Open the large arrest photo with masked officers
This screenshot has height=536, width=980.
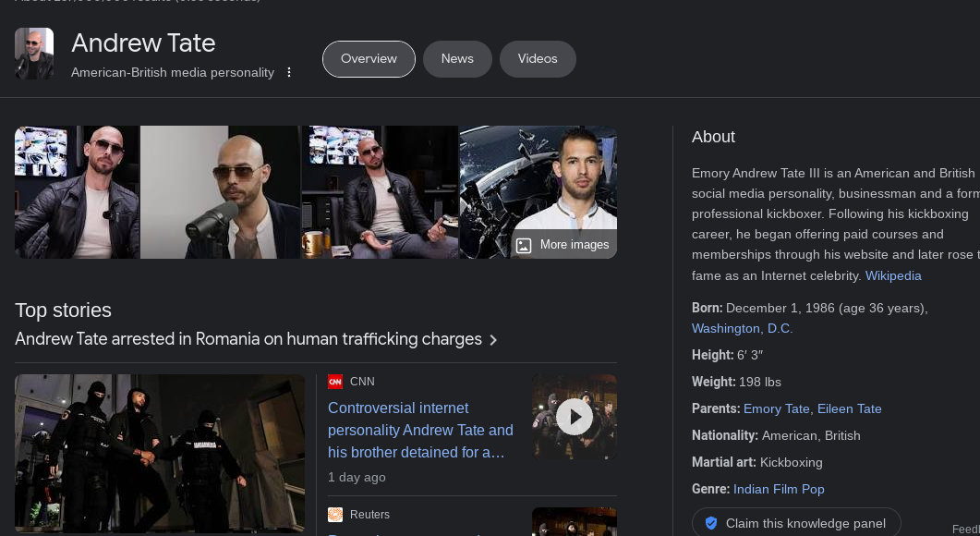pos(160,454)
